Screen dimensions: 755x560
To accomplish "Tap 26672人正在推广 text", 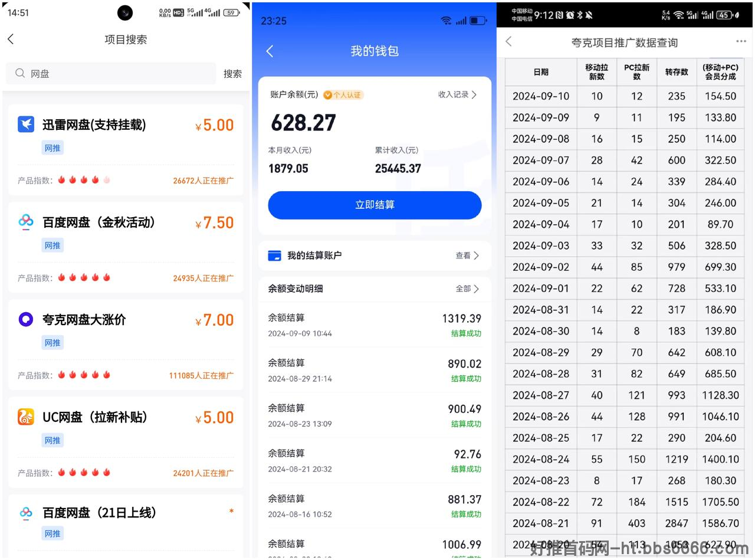I will [203, 181].
